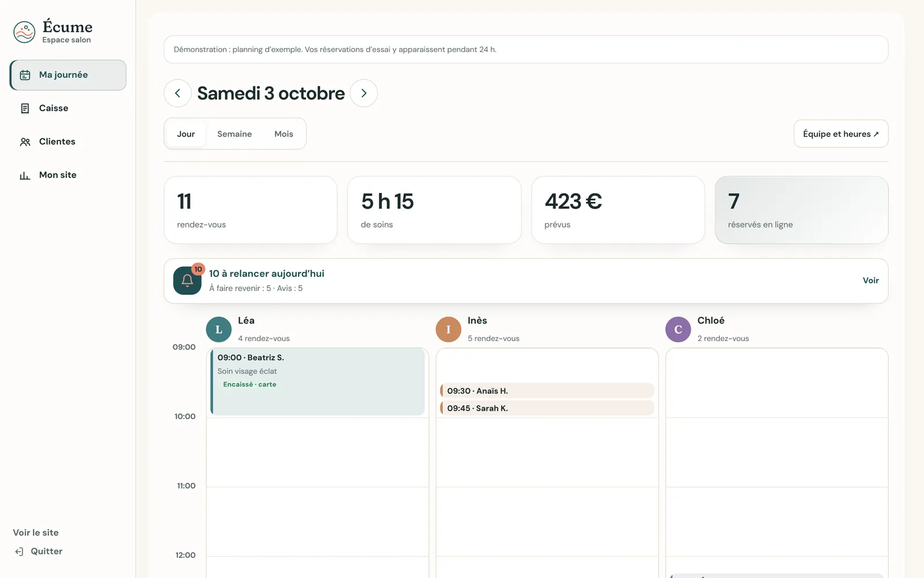The image size is (924, 578).
Task: Click the 'Encaissé · carte' status label
Action: point(249,384)
